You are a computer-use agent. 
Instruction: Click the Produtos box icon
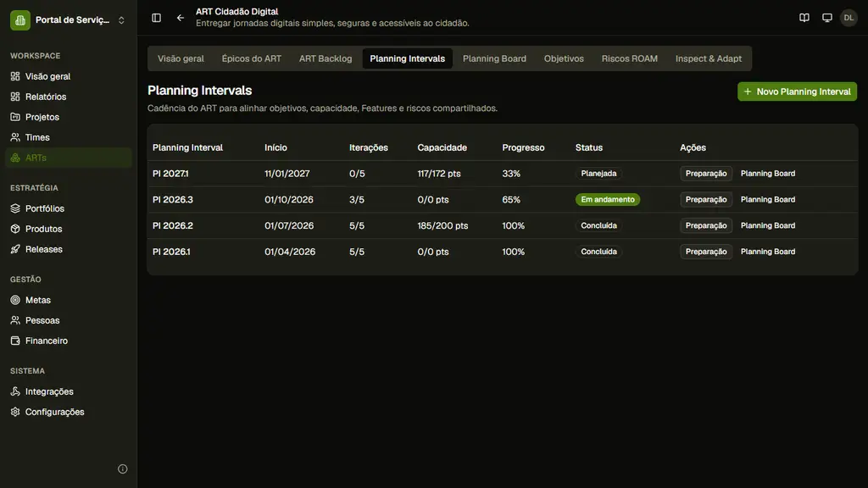click(15, 229)
